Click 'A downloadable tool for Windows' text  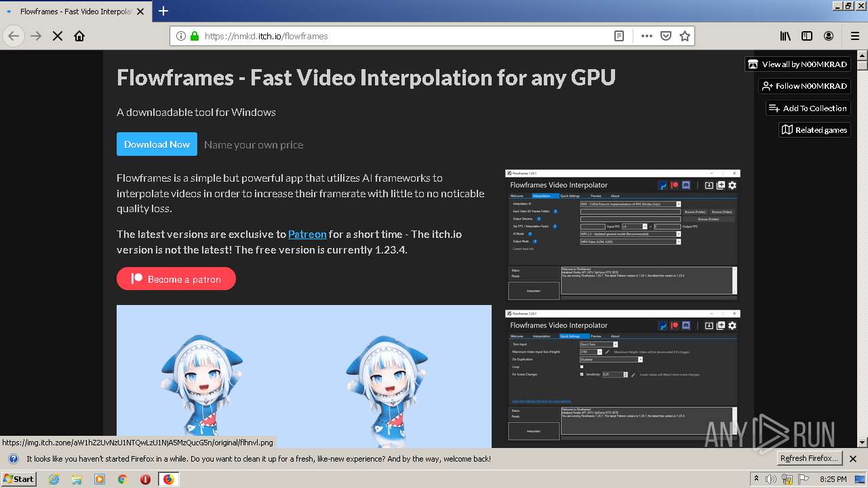[196, 113]
